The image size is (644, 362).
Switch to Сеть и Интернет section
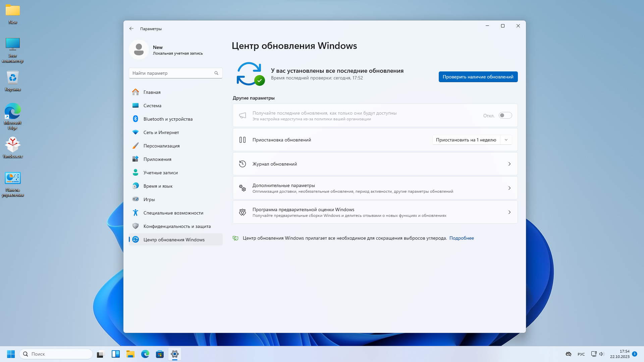pyautogui.click(x=161, y=132)
